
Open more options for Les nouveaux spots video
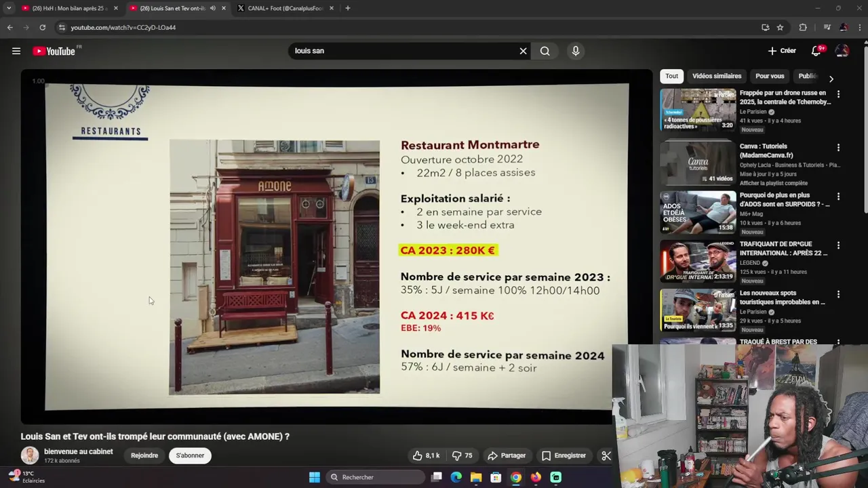(838, 294)
